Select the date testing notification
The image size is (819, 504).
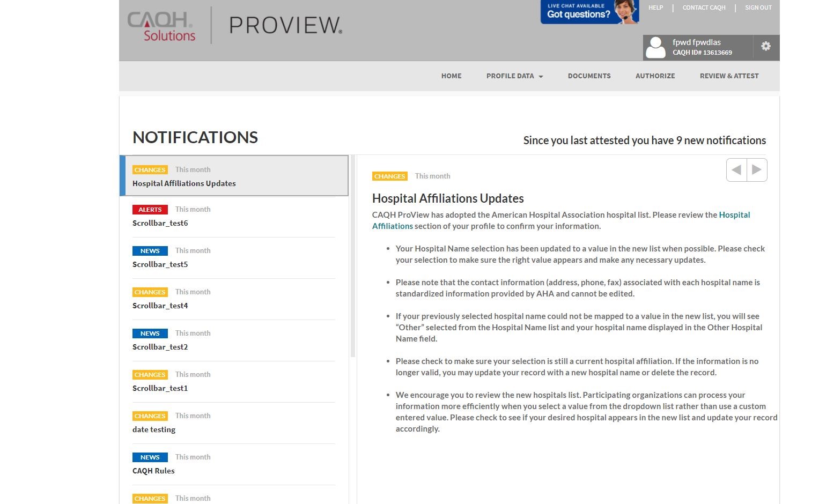pyautogui.click(x=234, y=423)
